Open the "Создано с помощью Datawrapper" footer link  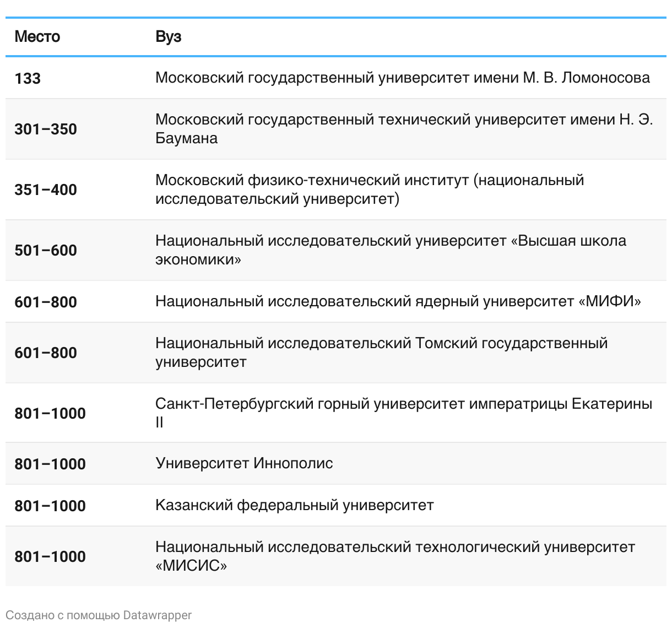tap(99, 615)
